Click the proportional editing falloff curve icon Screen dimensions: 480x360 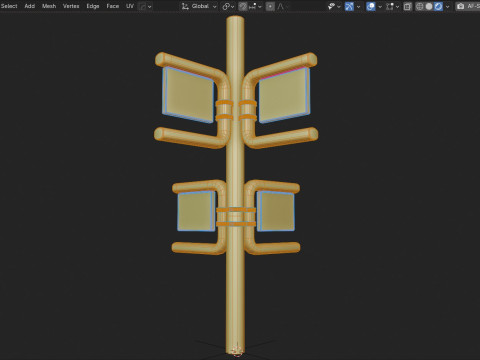[x=280, y=6]
